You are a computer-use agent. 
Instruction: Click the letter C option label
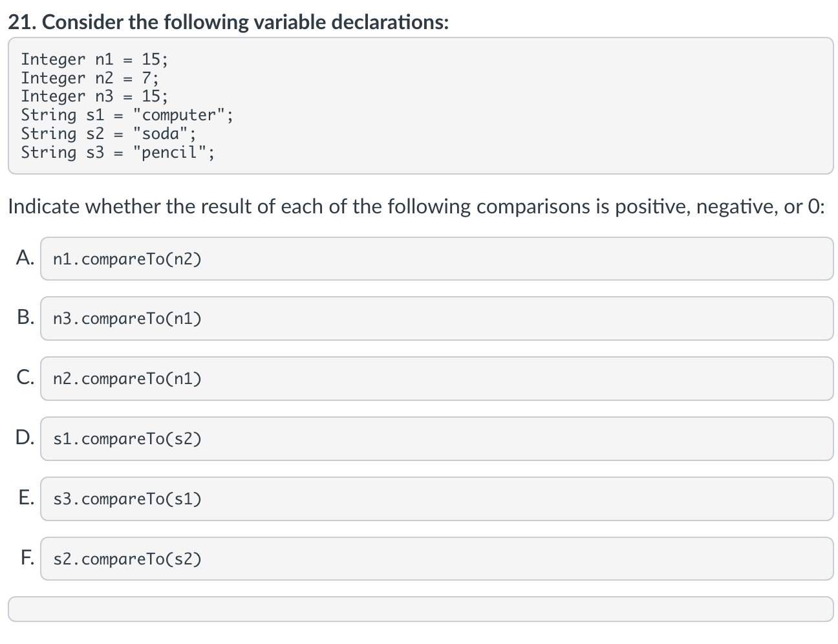click(x=26, y=377)
